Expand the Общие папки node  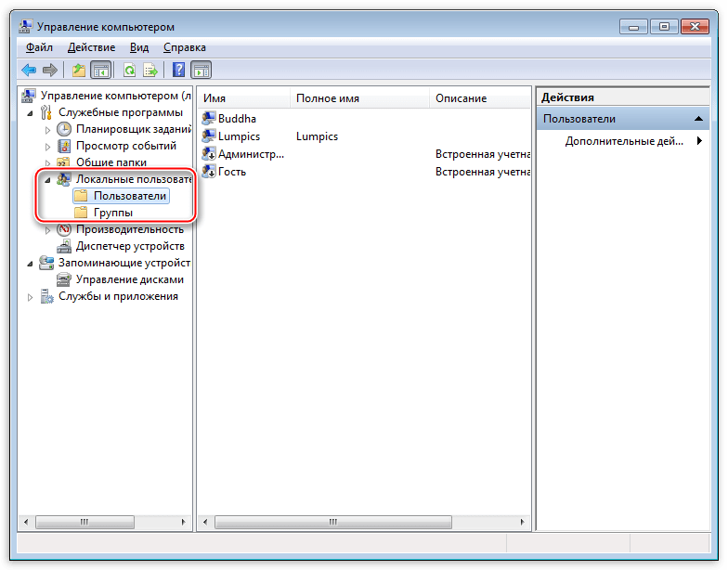click(x=47, y=163)
